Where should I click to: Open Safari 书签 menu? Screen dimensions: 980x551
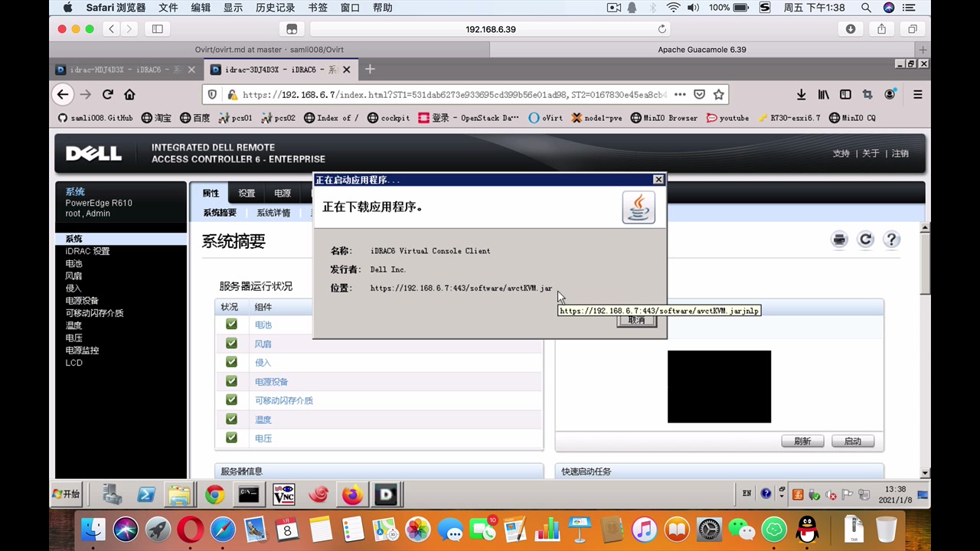318,8
